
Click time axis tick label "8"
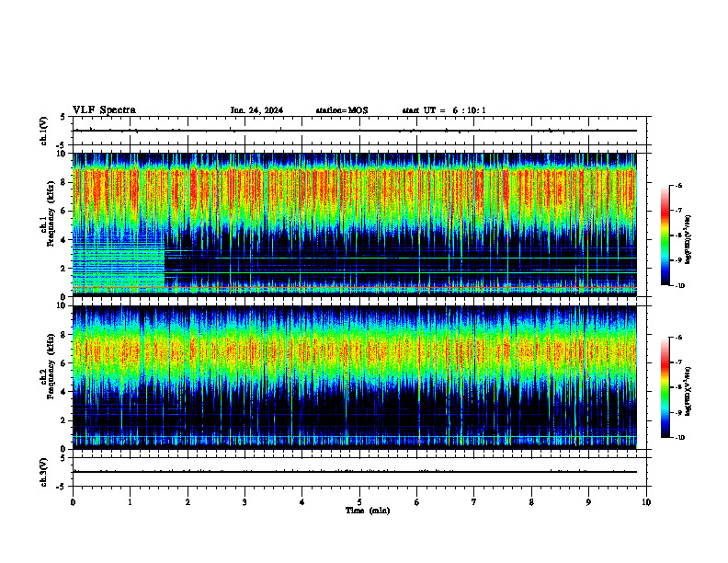pyautogui.click(x=531, y=501)
